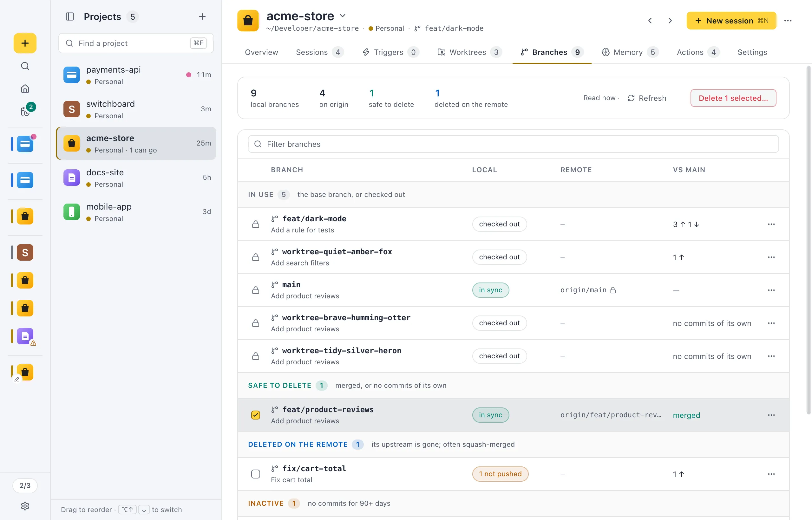The image size is (812, 520).
Task: Uncheck the feat/product-reviews checkbox
Action: click(x=256, y=415)
